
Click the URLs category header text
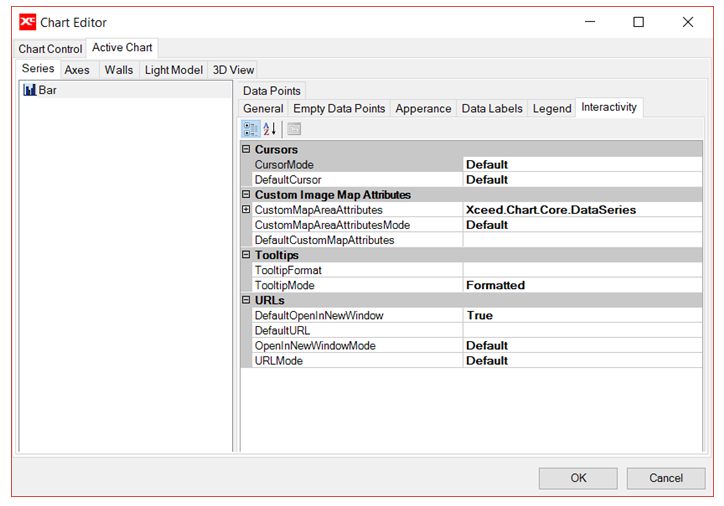[270, 300]
